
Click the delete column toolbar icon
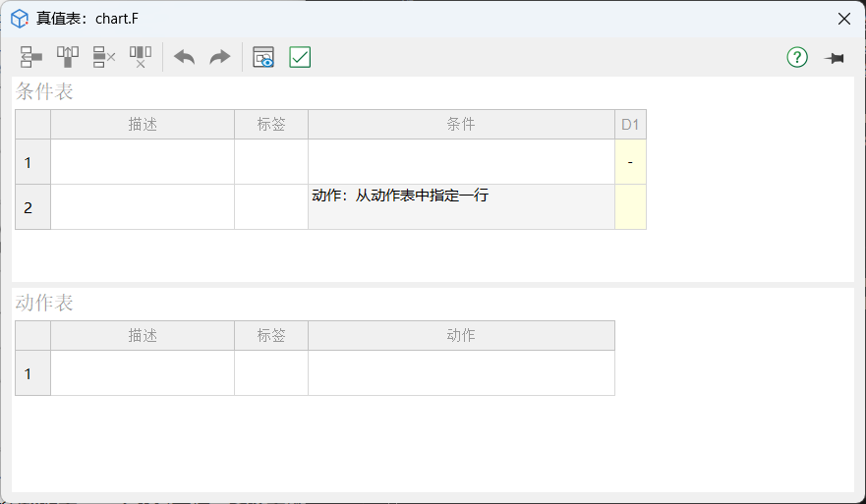pos(141,57)
